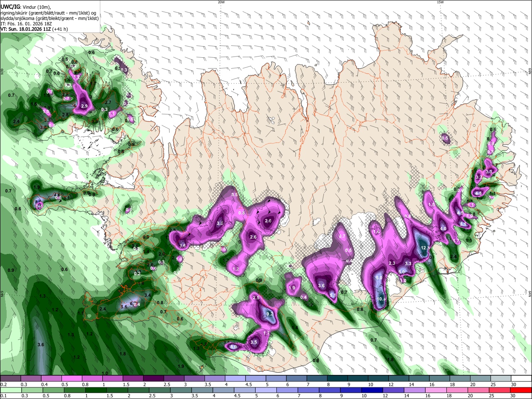Click the "2.9" value over the Westfjords
Viewport: 532px width, 399px height.
tap(84, 106)
